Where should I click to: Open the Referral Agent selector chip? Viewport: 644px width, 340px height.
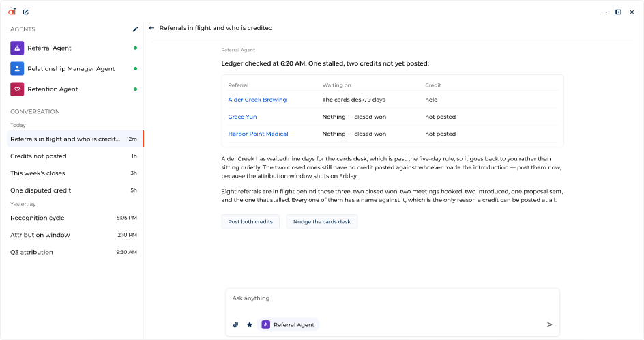point(289,325)
